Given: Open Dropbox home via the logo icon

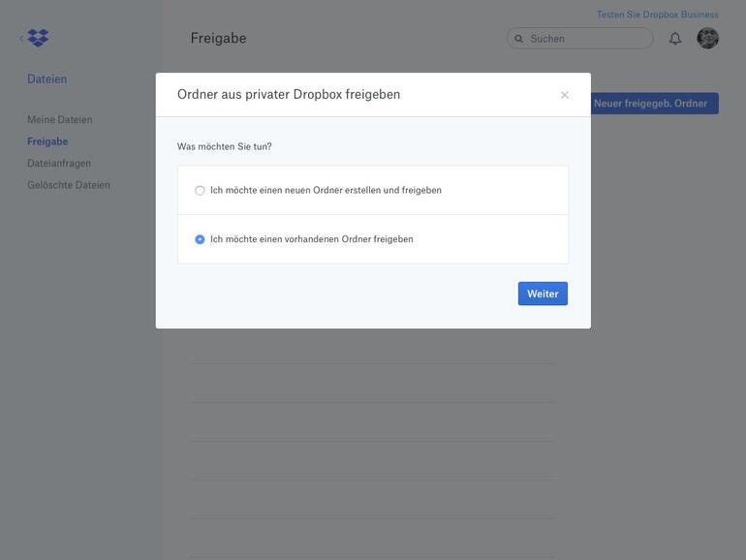Looking at the screenshot, I should [38, 38].
